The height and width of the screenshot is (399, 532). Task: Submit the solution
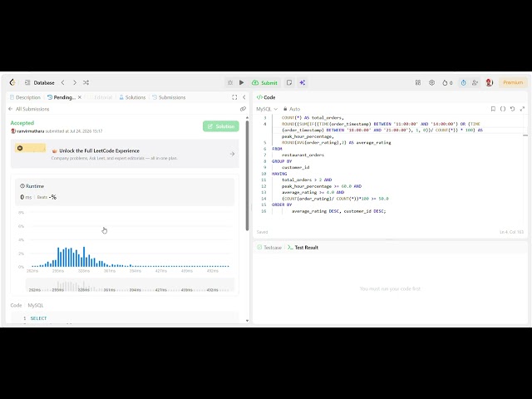click(264, 82)
